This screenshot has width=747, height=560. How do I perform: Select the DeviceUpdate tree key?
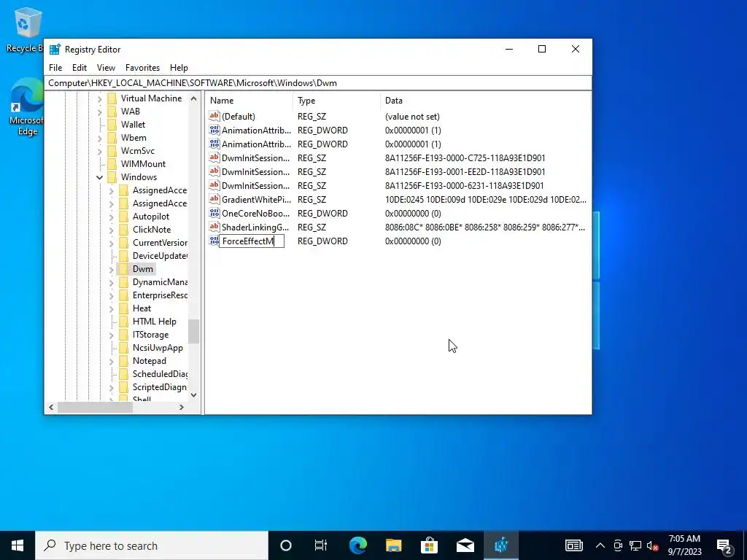[160, 256]
